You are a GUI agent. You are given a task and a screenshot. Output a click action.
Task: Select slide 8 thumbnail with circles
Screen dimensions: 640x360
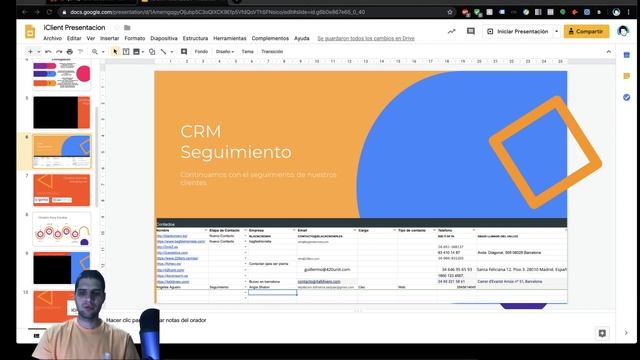point(62,229)
